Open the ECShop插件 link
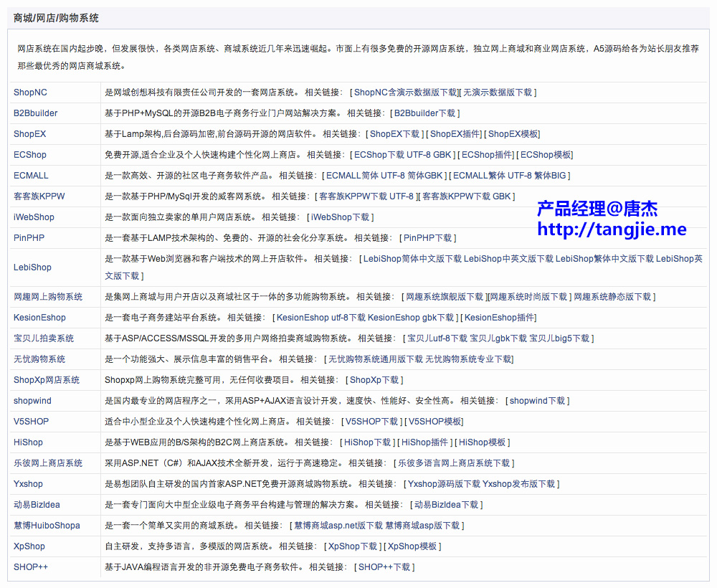Viewport: 717px width, 588px height. [487, 155]
